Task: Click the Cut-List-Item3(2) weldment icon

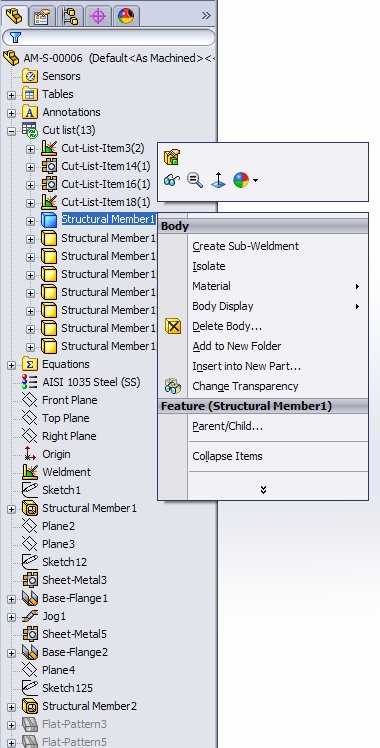Action: click(x=49, y=148)
